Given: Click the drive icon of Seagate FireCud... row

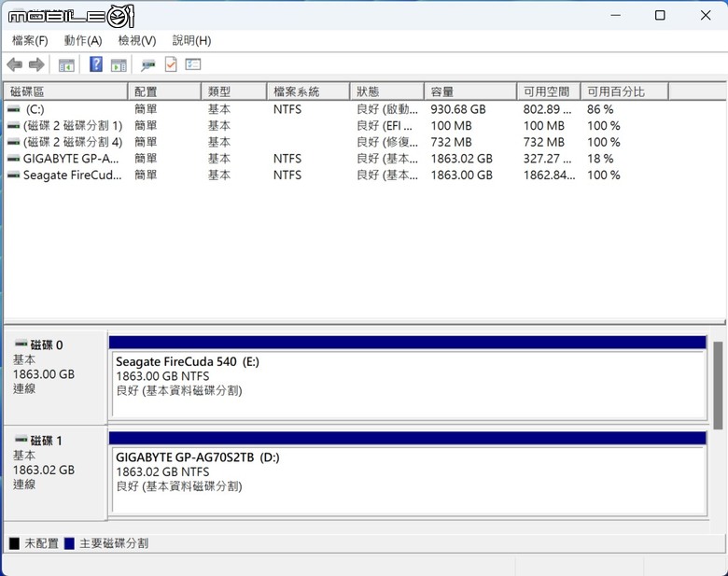Looking at the screenshot, I should [x=14, y=176].
